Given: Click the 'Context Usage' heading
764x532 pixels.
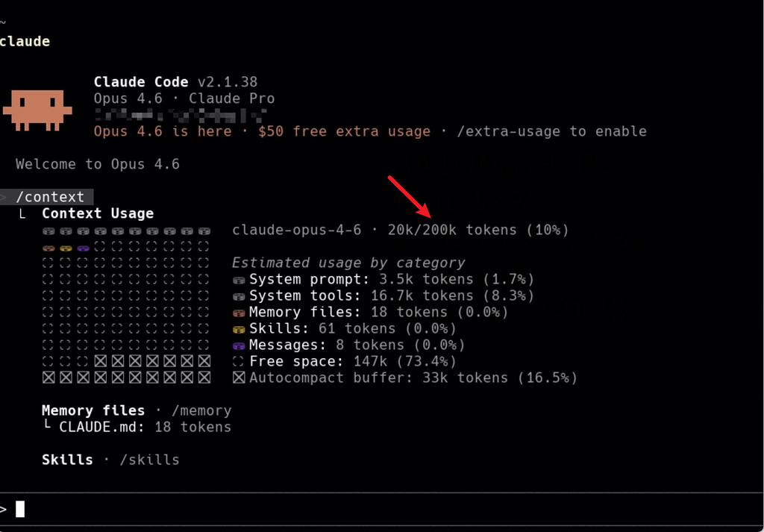Looking at the screenshot, I should [x=98, y=214].
